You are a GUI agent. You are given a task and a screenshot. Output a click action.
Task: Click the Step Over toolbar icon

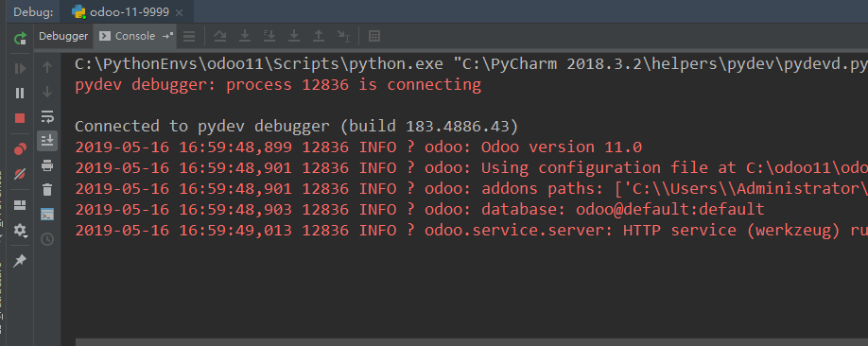click(220, 36)
